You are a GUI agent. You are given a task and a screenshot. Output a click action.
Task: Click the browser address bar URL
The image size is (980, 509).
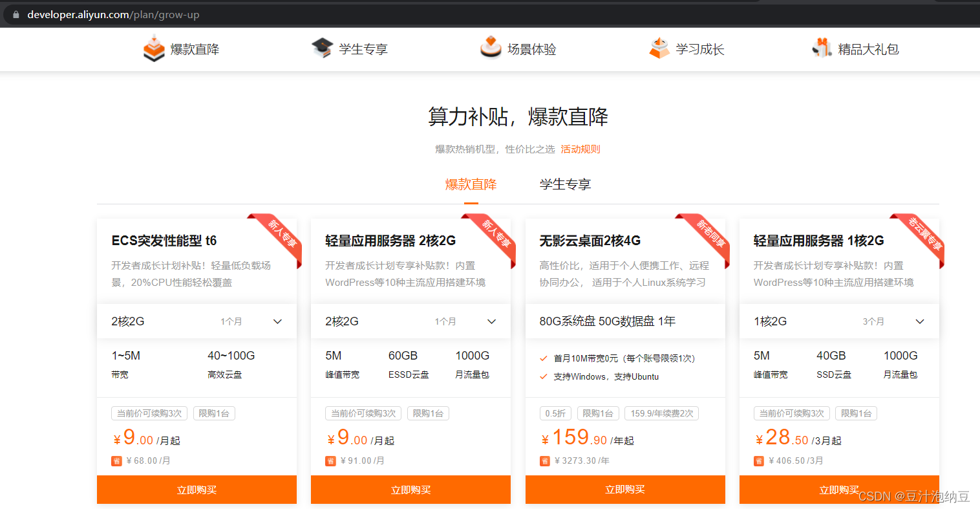[113, 14]
